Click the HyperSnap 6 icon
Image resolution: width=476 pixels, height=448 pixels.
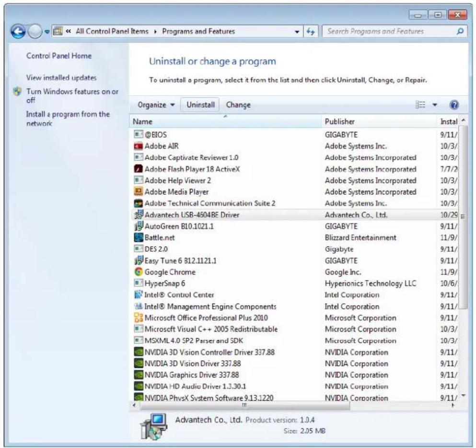(x=139, y=283)
